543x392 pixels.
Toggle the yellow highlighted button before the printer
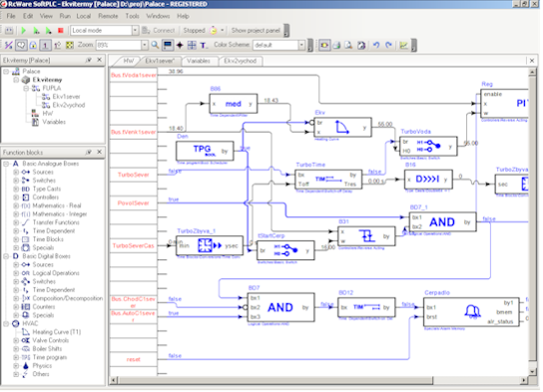coord(324,45)
